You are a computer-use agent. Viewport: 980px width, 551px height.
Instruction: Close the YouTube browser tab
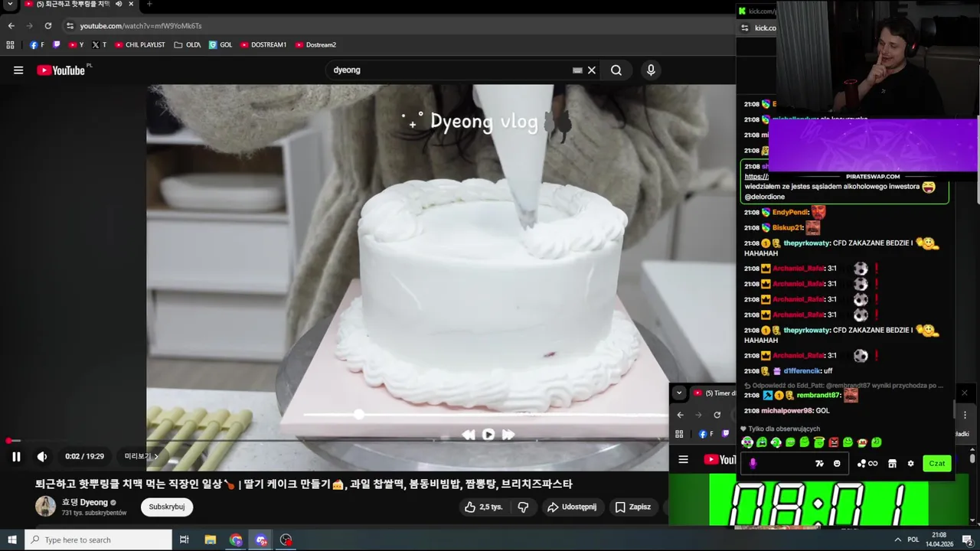131,4
